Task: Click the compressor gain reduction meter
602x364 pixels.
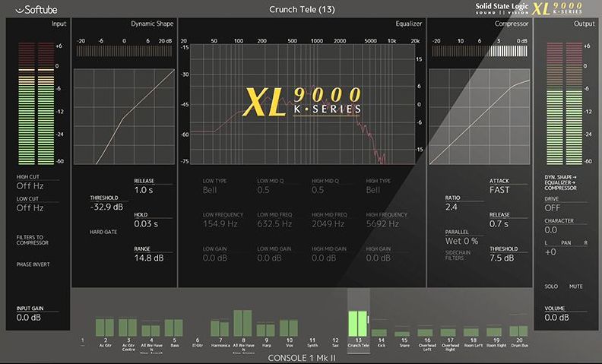Action: click(x=480, y=51)
